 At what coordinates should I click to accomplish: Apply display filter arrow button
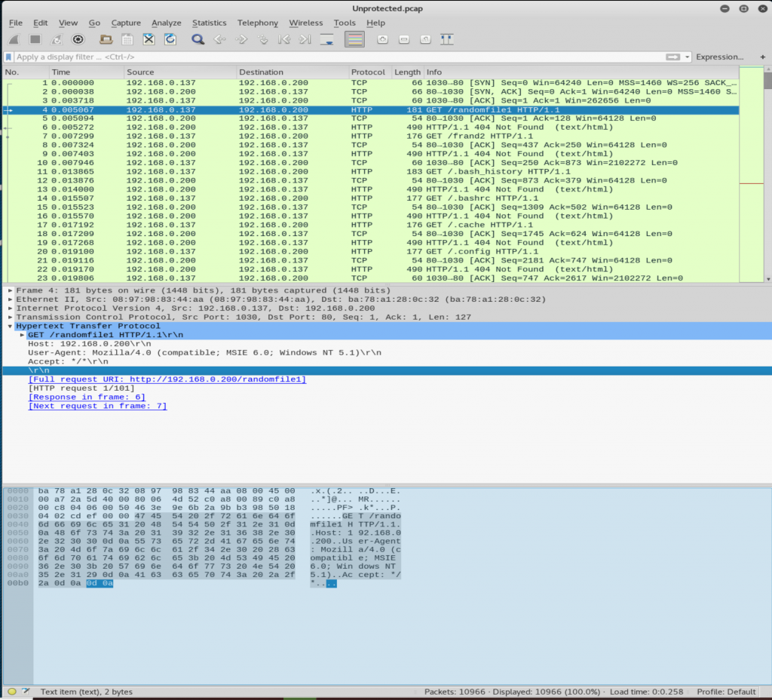(x=672, y=57)
